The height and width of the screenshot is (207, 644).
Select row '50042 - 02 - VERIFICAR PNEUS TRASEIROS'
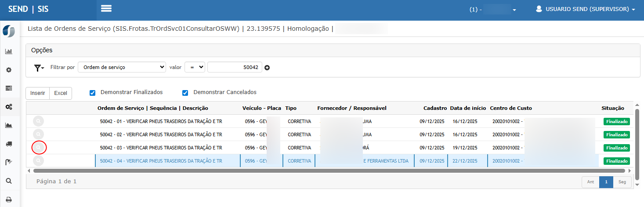[329, 134]
